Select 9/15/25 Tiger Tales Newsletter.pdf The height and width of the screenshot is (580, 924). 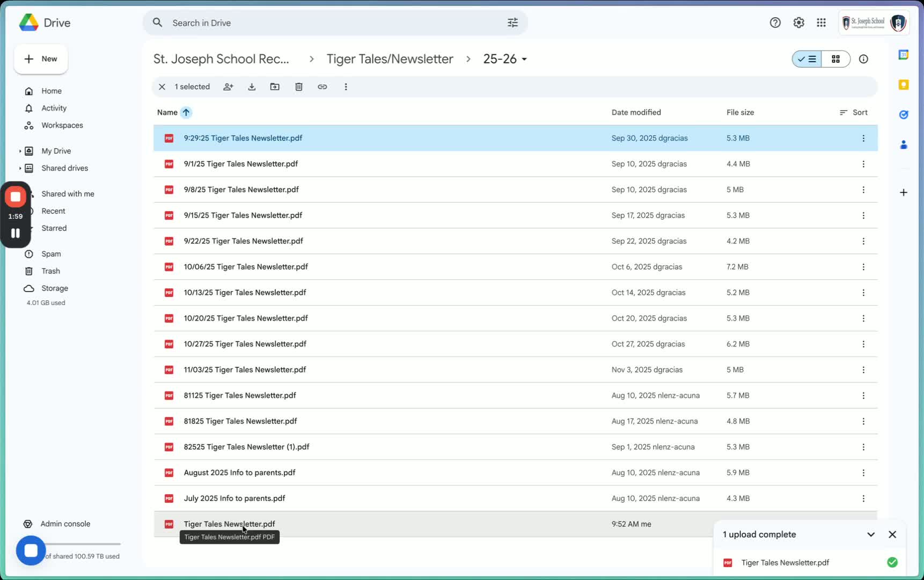(515, 215)
